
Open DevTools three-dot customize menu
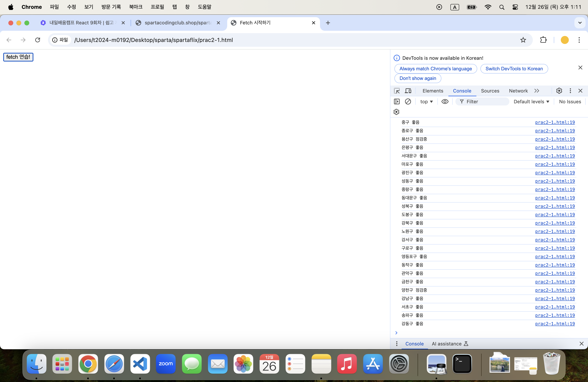tap(570, 91)
